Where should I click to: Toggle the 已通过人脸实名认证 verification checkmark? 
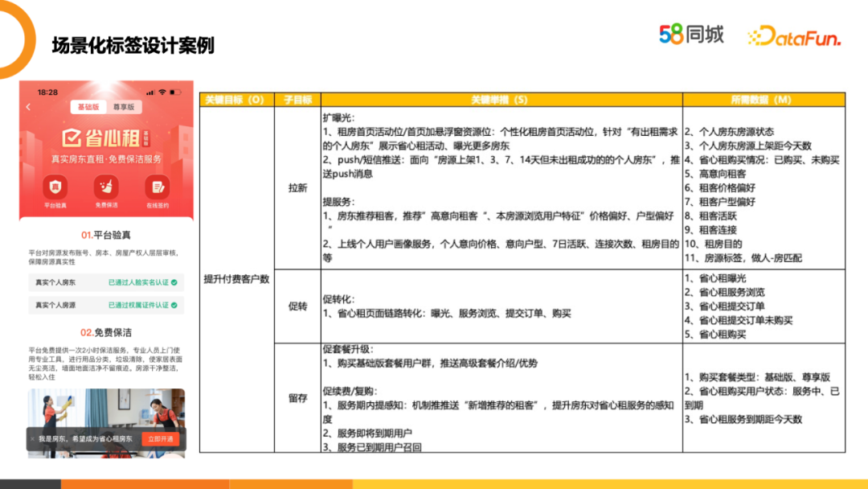pos(174,281)
